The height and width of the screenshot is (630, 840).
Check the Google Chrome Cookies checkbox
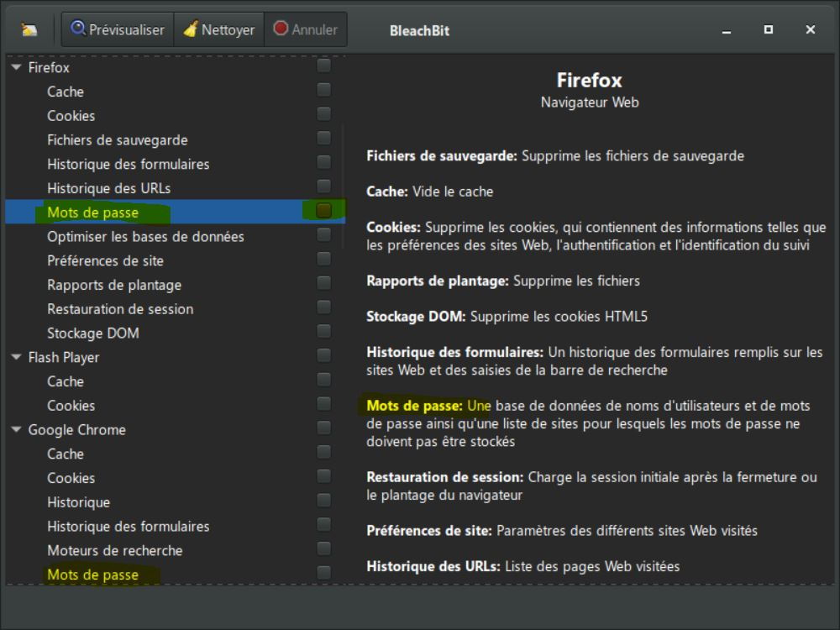click(x=323, y=475)
